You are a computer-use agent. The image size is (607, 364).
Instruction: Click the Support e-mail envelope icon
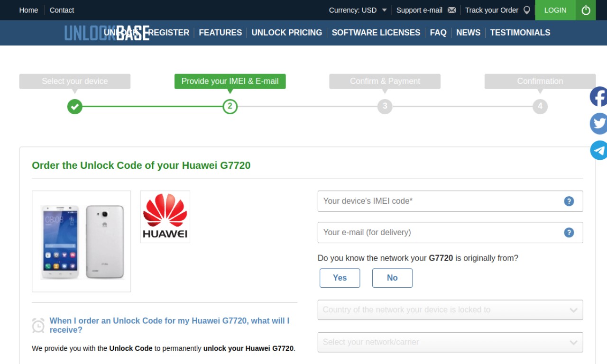tap(451, 10)
